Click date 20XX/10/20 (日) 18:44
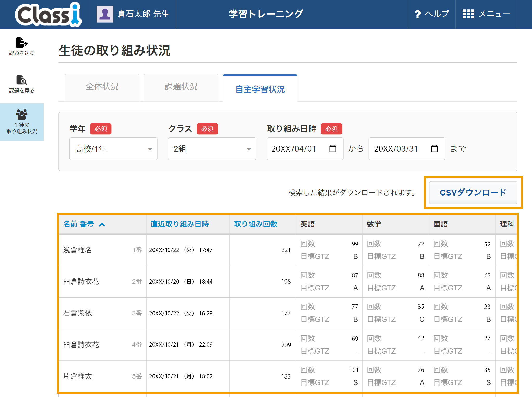Viewport: 532px width, 397px height. pyautogui.click(x=181, y=282)
